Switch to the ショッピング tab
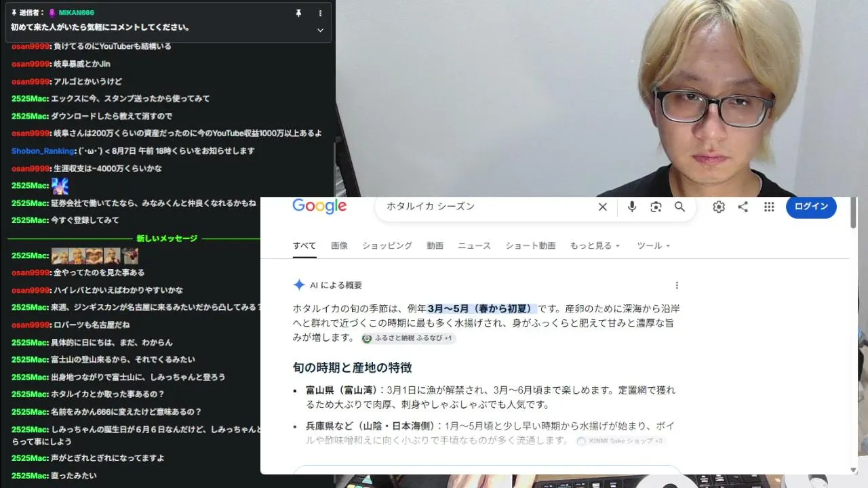The image size is (868, 488). pos(387,245)
